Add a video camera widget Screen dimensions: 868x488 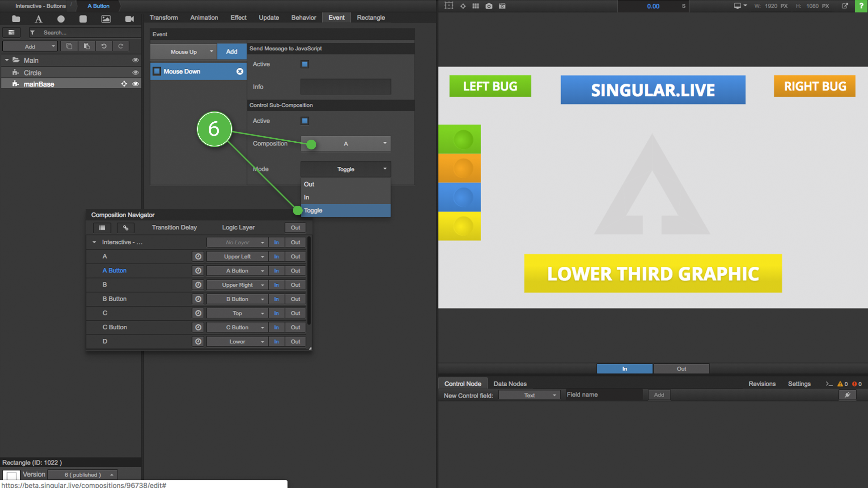[x=129, y=19]
